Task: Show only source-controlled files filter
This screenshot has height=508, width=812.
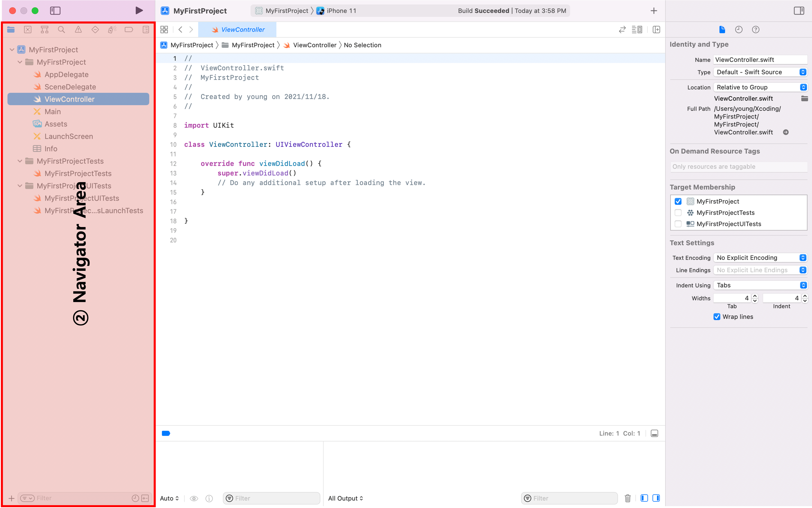Action: (145, 498)
